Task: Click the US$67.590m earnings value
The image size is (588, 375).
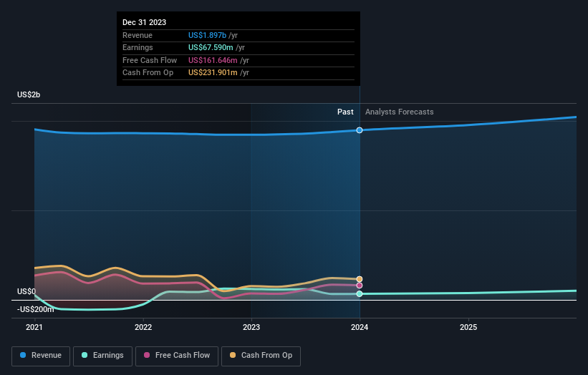Action: click(x=211, y=47)
